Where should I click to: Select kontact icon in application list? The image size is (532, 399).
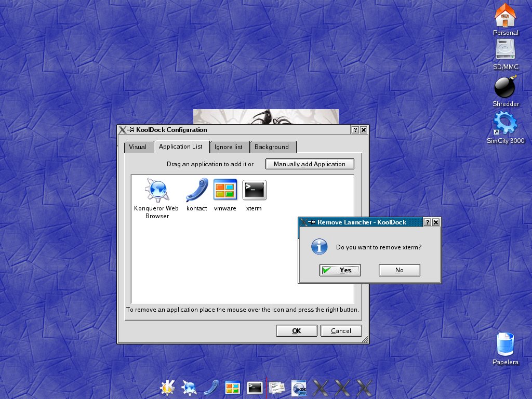click(197, 195)
